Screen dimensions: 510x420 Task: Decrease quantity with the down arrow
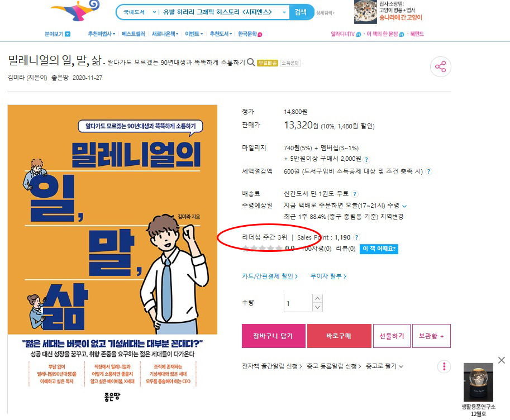317,307
